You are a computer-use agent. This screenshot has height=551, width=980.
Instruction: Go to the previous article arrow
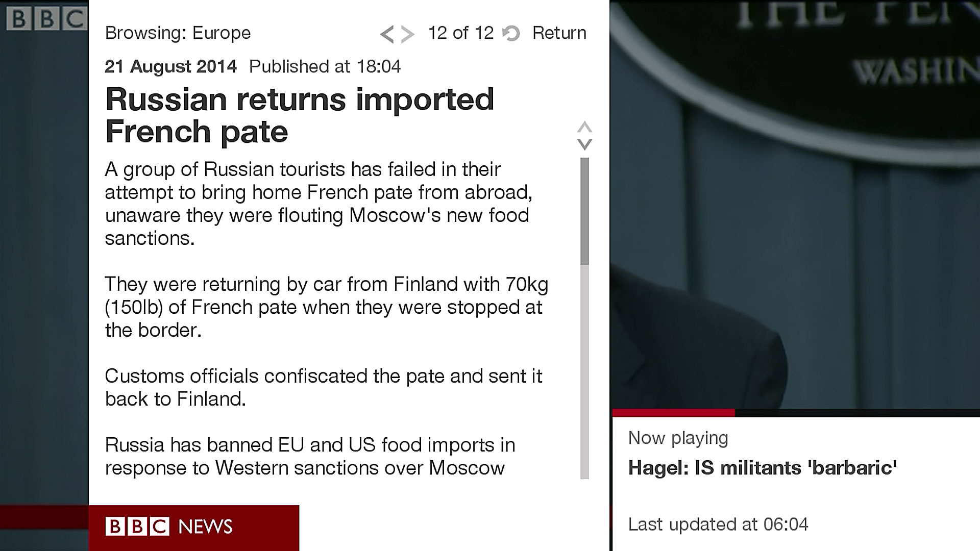[x=387, y=34]
